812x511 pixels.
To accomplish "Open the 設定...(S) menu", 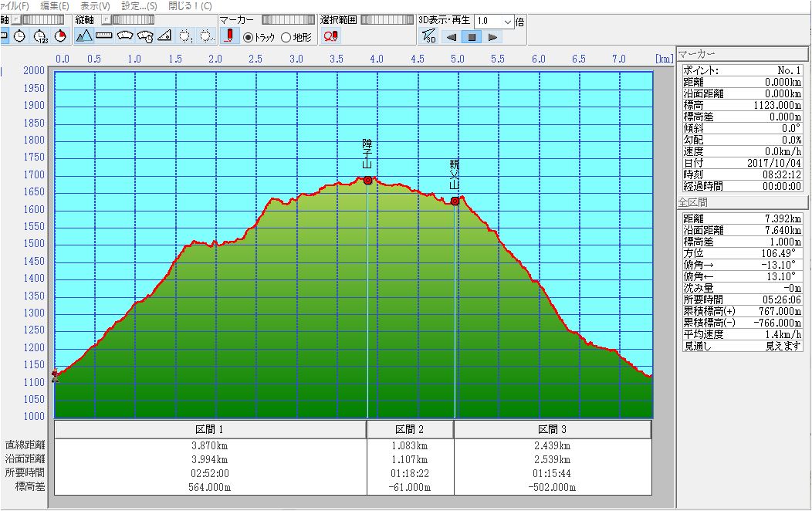I will click(x=139, y=6).
